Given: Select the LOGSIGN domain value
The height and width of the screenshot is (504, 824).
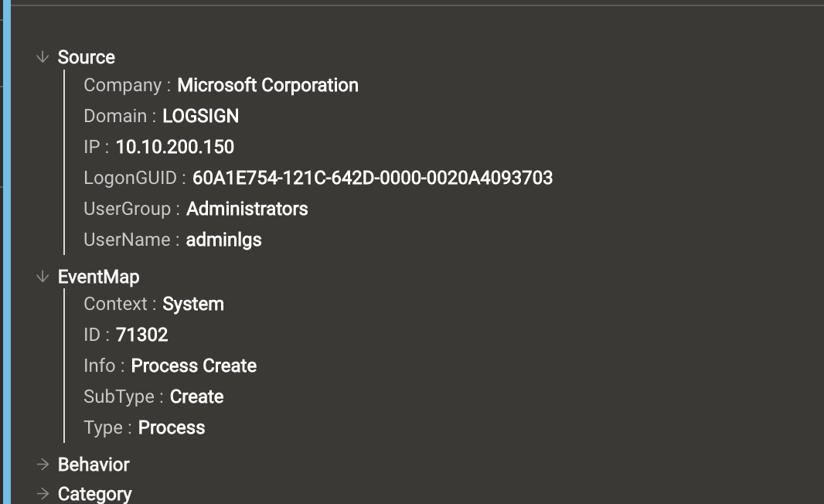Looking at the screenshot, I should [201, 116].
